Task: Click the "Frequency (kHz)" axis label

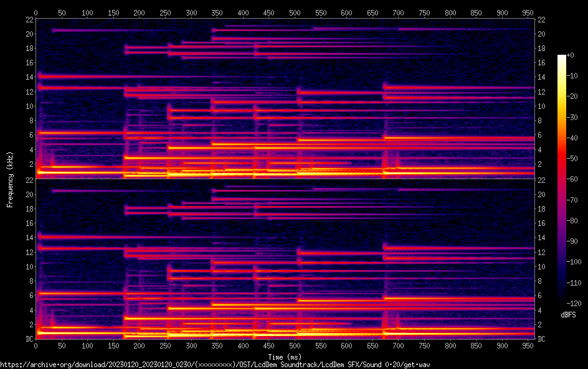Action: 9,179
